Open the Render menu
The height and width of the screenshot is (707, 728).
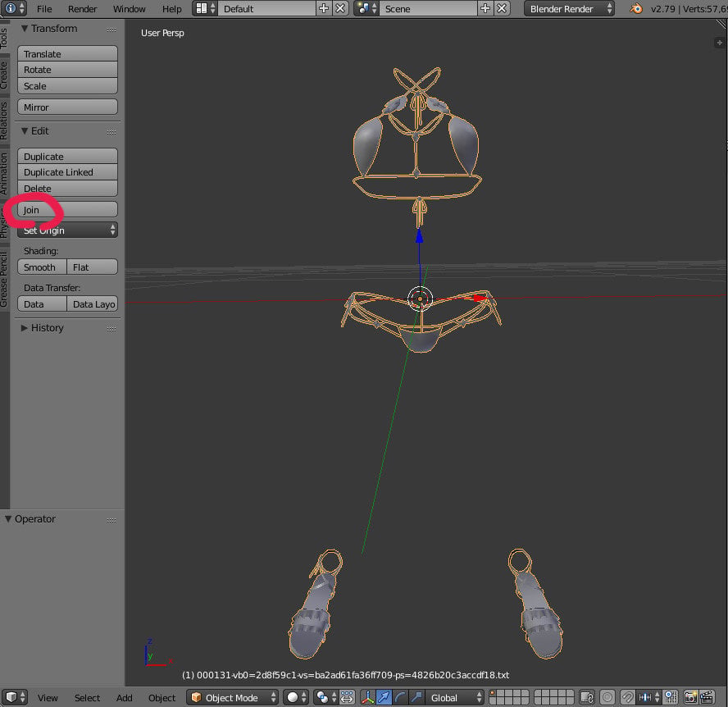83,9
